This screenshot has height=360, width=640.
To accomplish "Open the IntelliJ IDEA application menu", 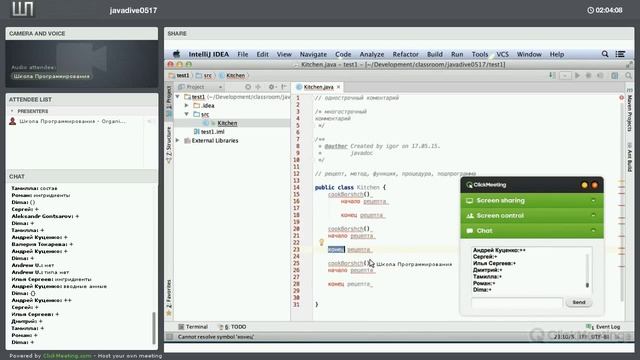I will (209, 54).
